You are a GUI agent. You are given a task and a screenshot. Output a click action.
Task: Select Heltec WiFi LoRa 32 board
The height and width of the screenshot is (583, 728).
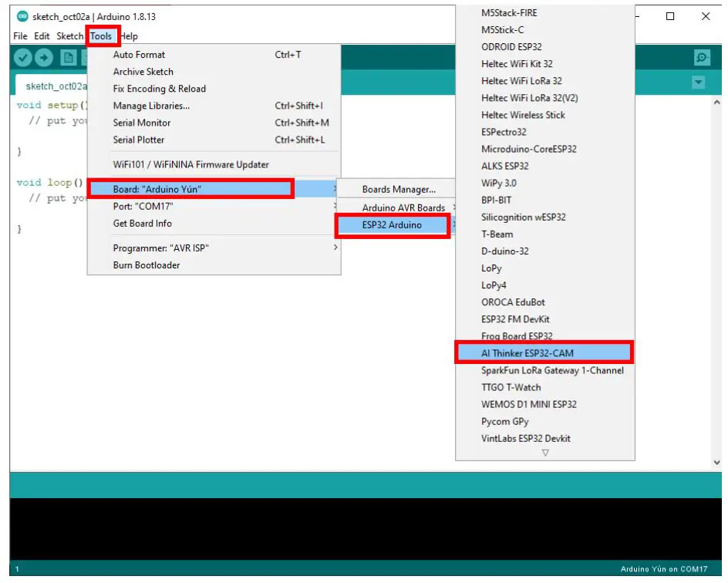[545, 81]
